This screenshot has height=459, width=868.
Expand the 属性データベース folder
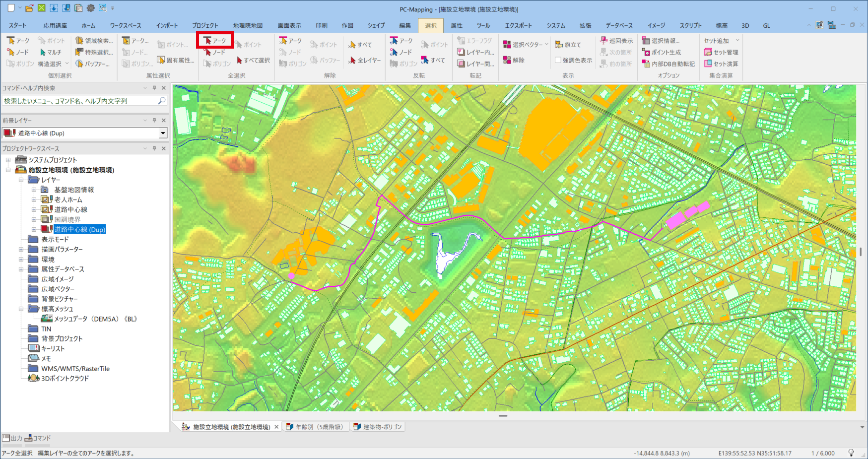click(x=21, y=269)
